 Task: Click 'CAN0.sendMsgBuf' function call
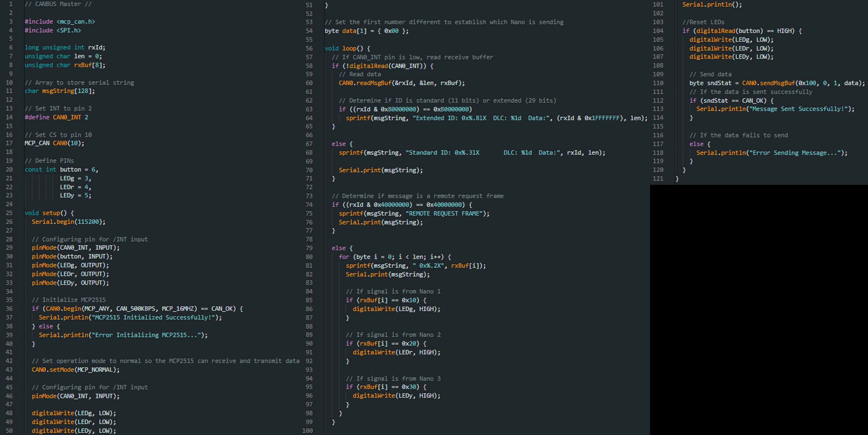[x=768, y=83]
